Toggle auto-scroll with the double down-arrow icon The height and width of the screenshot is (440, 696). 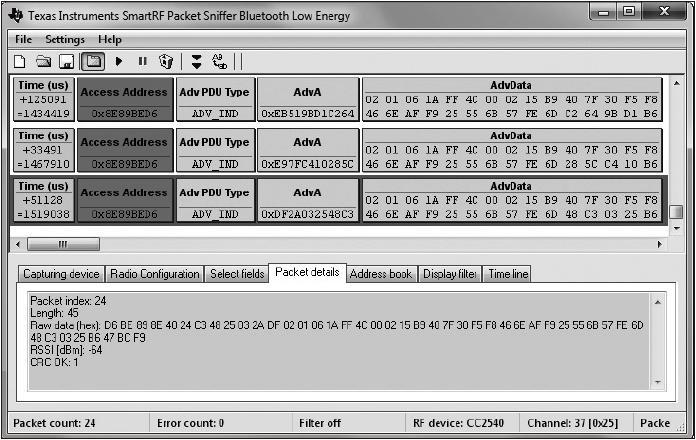click(197, 62)
